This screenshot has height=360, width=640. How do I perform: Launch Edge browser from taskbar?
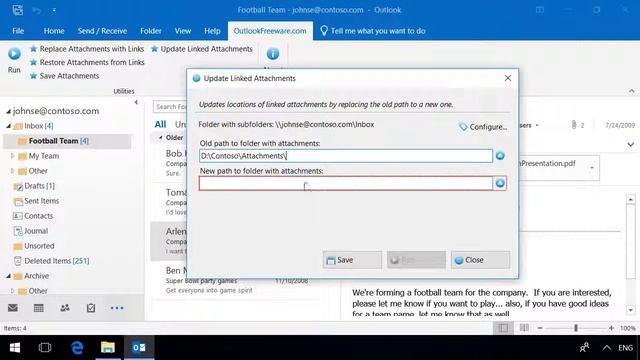[x=77, y=348]
